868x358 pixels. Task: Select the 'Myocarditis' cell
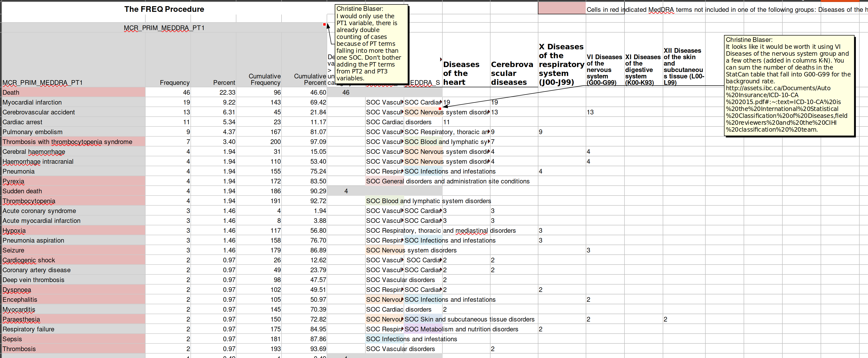pos(74,309)
